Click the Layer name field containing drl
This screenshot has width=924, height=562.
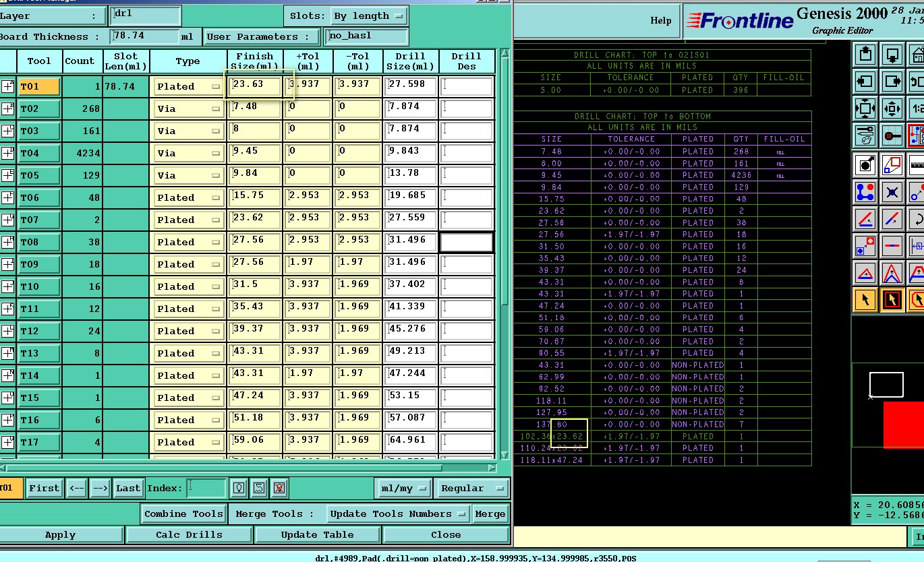[145, 15]
